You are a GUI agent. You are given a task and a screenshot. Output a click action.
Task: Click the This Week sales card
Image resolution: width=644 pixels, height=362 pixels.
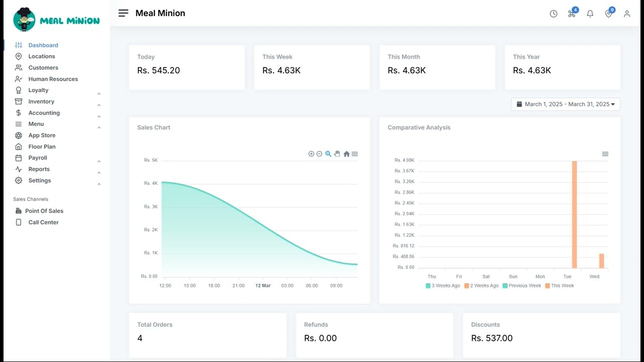pos(312,67)
